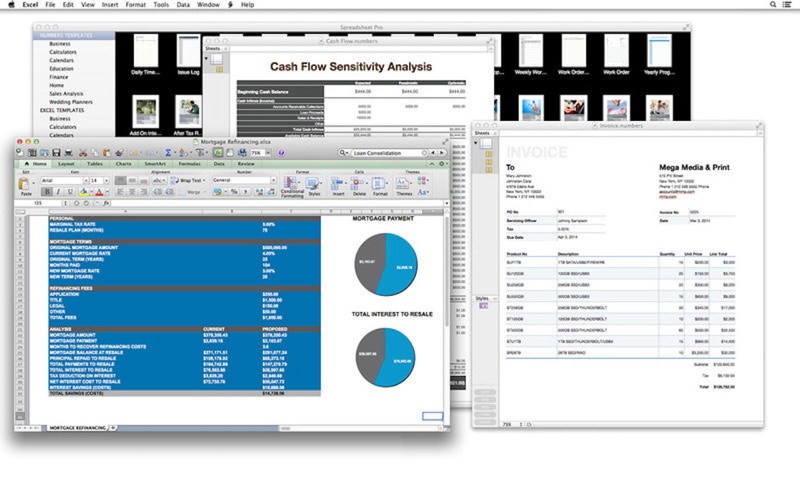The width and height of the screenshot is (800, 500).
Task: Click the New Workbook icon in Excel toolbar
Action: pyautogui.click(x=19, y=152)
